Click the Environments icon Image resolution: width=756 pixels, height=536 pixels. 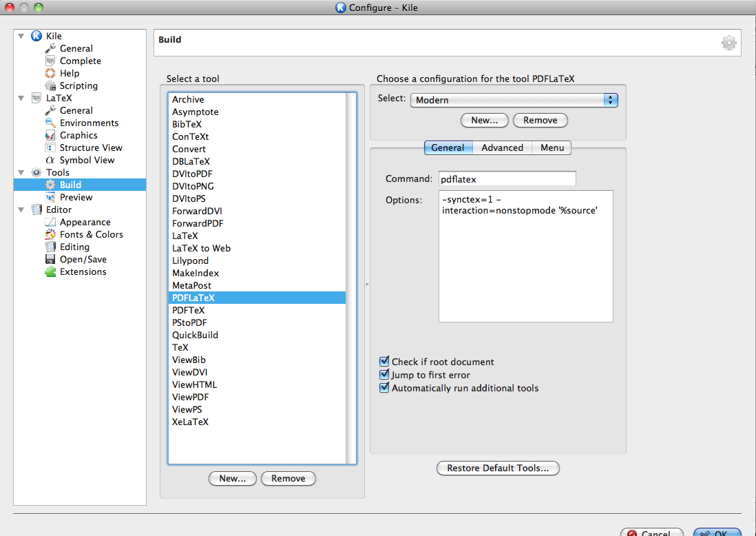50,123
